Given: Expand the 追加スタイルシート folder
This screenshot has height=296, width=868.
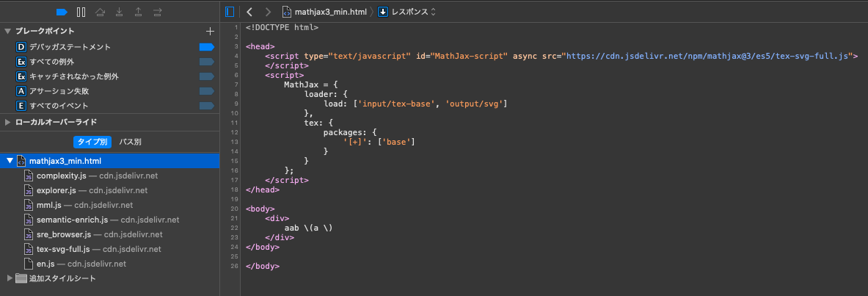Looking at the screenshot, I should click(x=9, y=278).
